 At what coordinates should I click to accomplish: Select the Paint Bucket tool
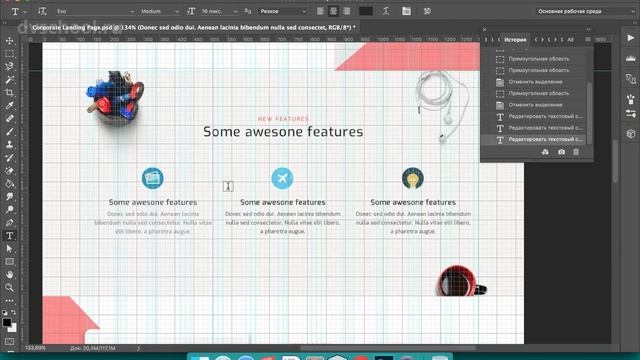(9, 184)
